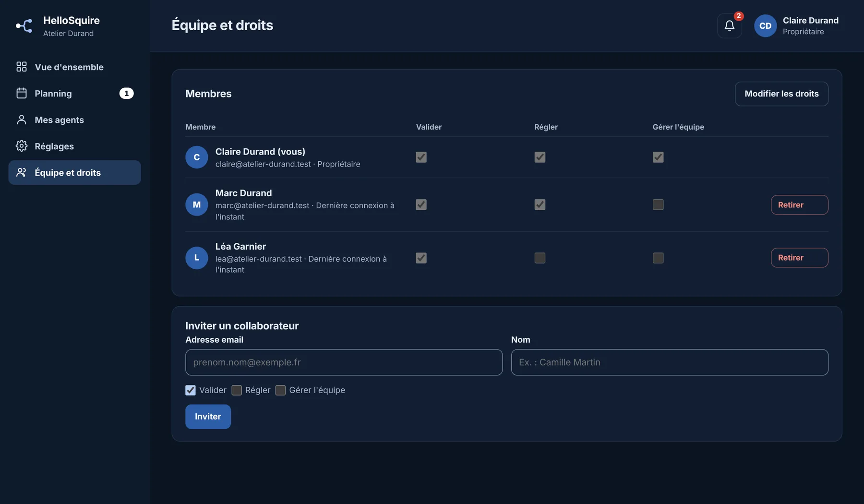Click the Planning calendar icon
The image size is (864, 504).
coord(22,93)
